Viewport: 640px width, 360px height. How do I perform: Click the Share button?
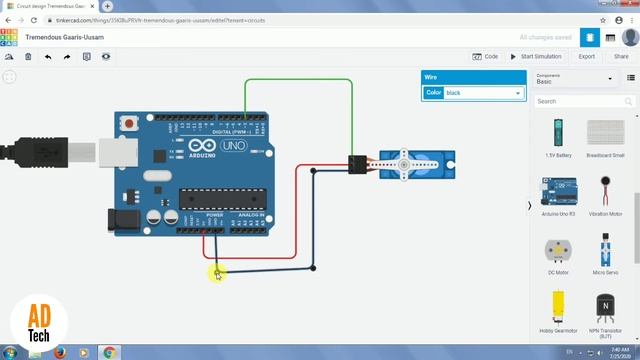pos(621,56)
